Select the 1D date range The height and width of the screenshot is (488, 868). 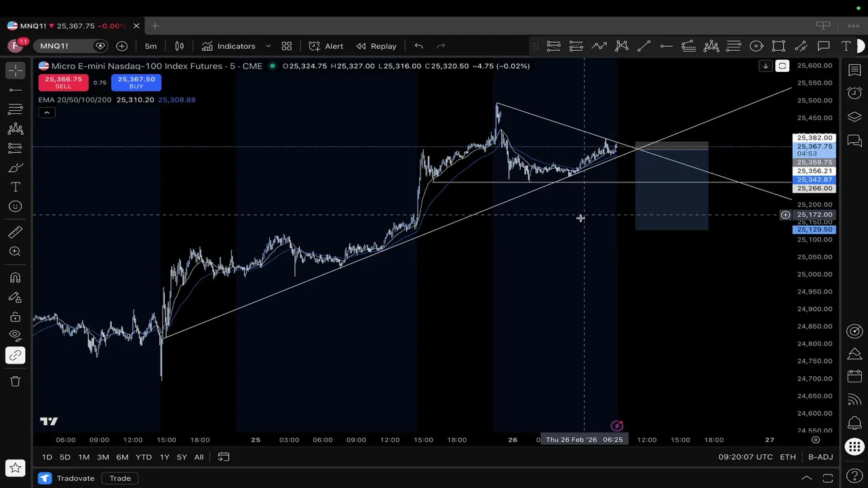point(47,457)
